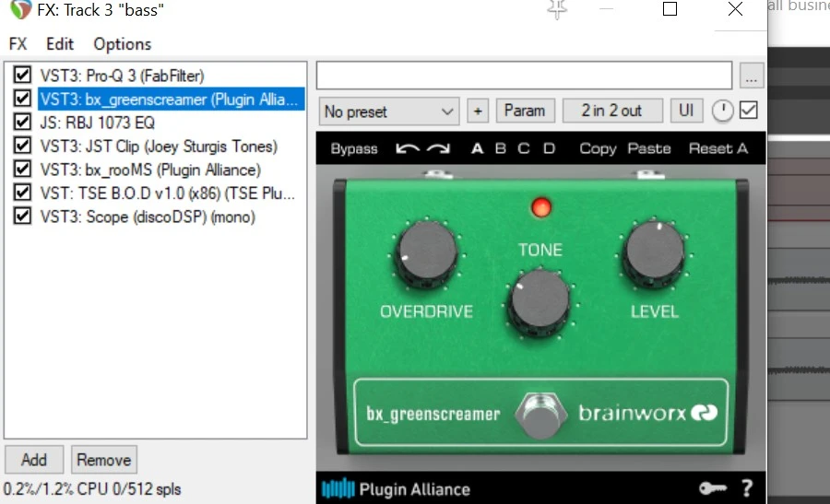
Task: Click the empty comment text field
Action: point(524,76)
